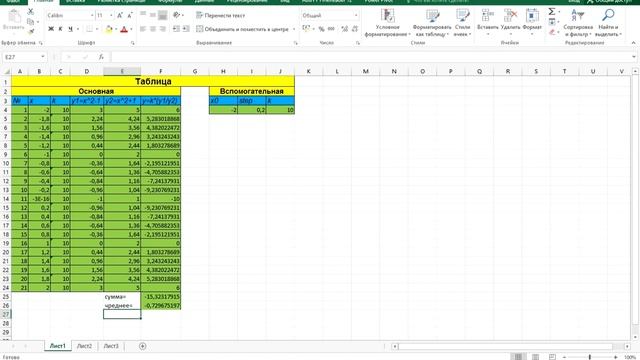Open Conditional Formatting (Условное форматирование) menu
Image resolution: width=640 pixels, height=360 pixels.
click(387, 23)
